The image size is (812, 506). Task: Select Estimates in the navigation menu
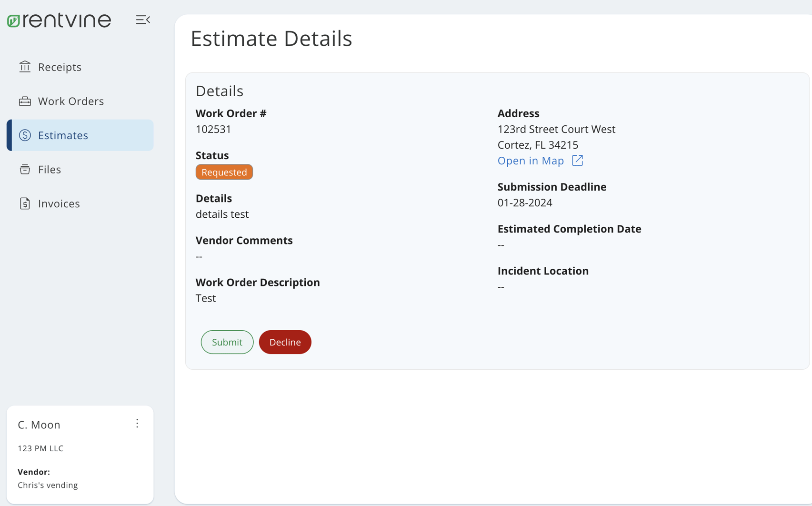coord(63,135)
